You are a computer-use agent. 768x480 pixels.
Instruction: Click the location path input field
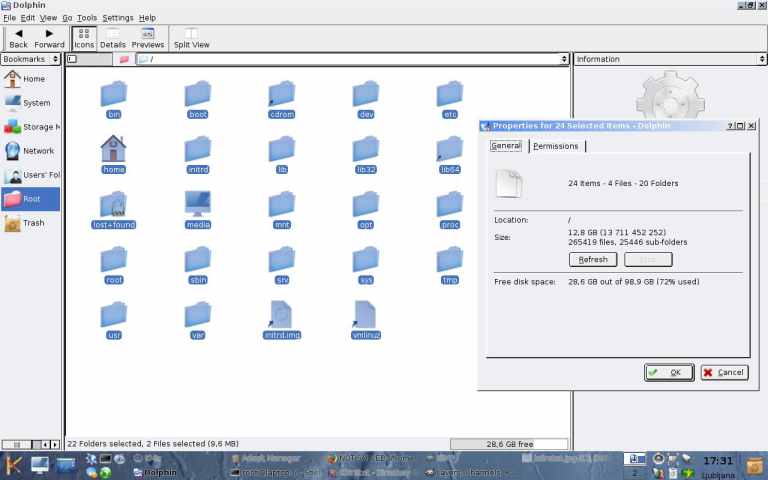(350, 59)
